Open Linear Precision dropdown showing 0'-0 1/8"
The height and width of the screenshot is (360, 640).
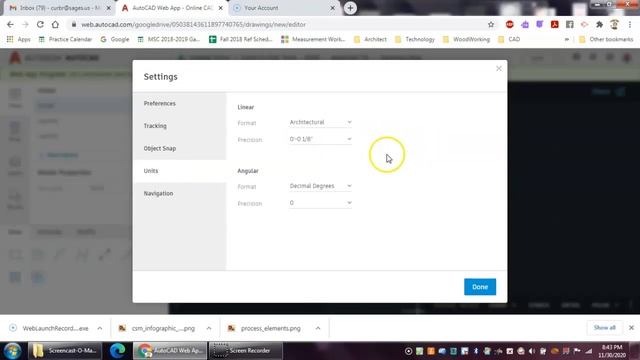320,139
